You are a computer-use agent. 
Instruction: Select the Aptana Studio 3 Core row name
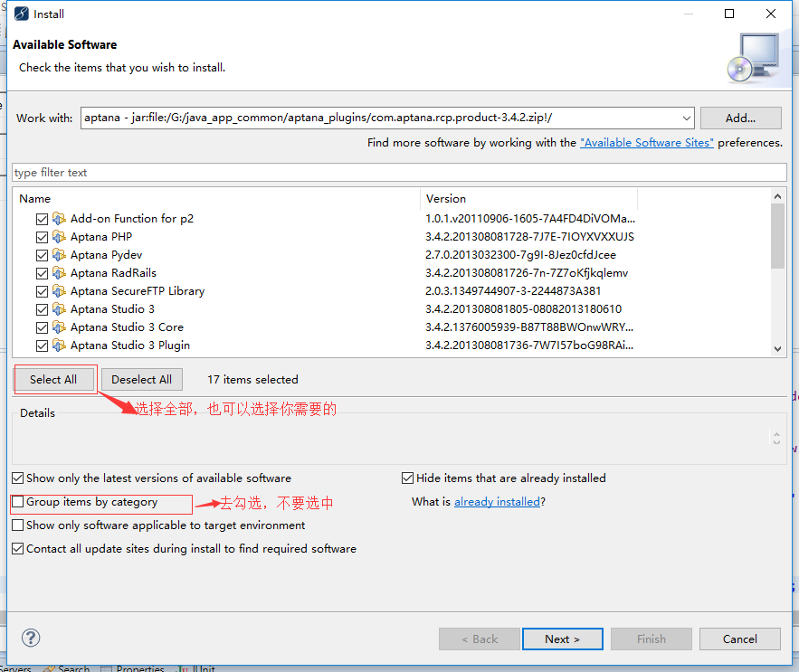[x=127, y=327]
